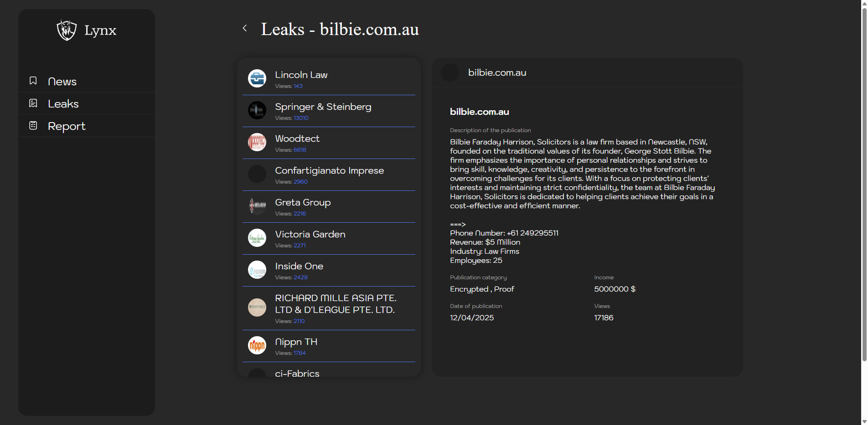
Task: Select the Springer & Steinberg entry title
Action: tap(323, 107)
